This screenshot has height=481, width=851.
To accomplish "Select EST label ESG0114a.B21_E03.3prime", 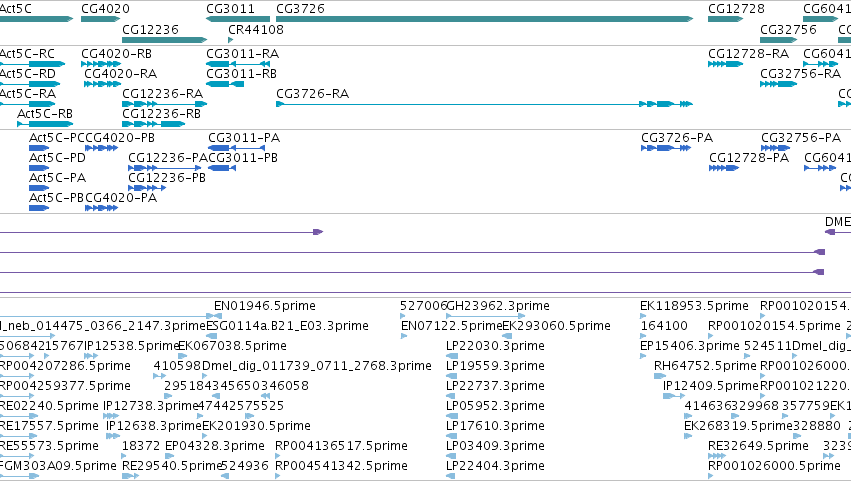I will pyautogui.click(x=287, y=326).
